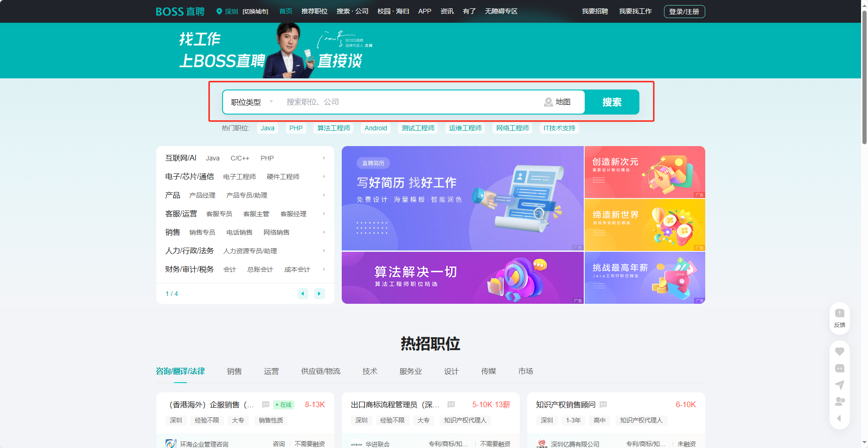Collapse side toolbar with the arrow icon

coord(839,418)
